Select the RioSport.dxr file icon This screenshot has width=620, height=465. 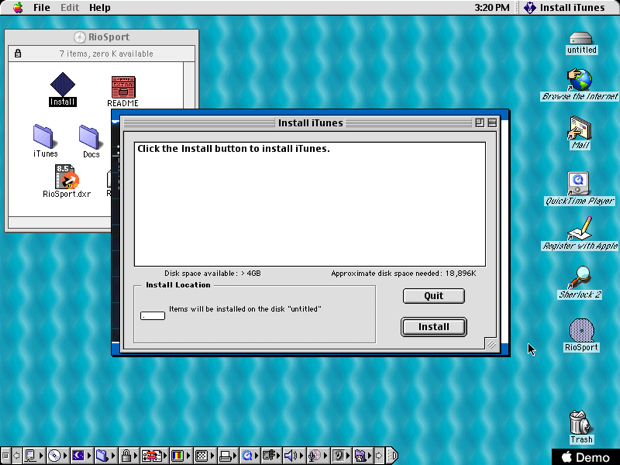tap(66, 181)
